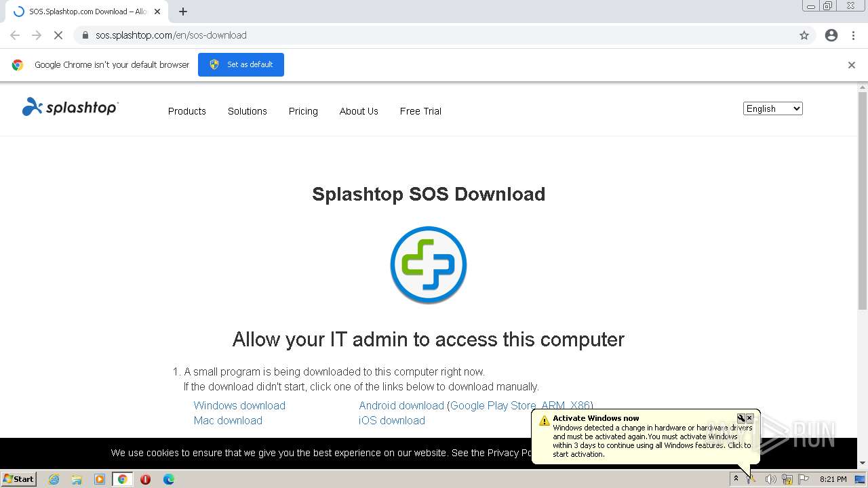
Task: Click the forward navigation arrow
Action: (x=37, y=35)
